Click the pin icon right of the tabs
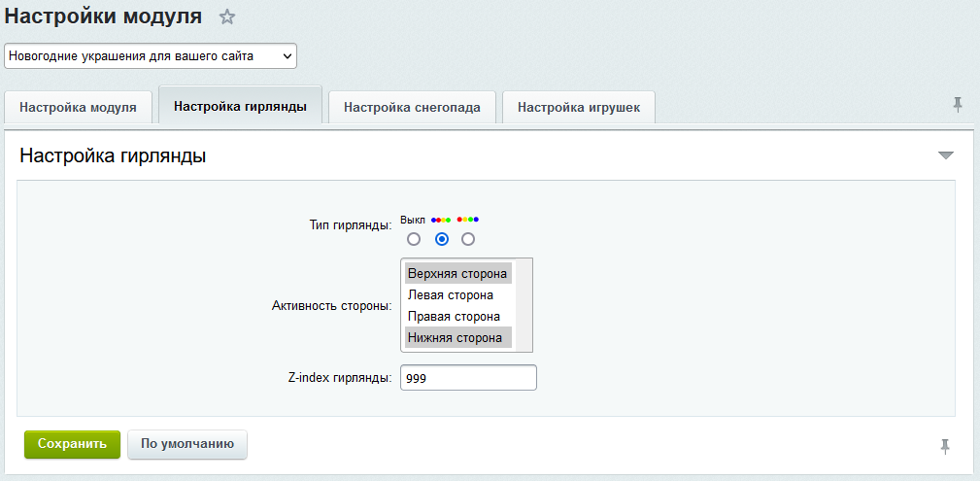 (x=958, y=105)
